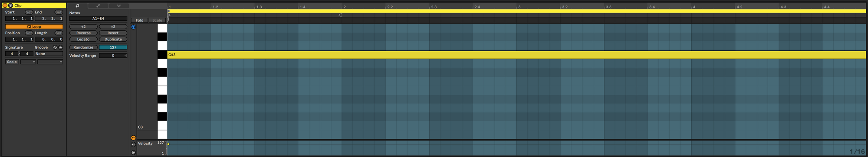The image size is (868, 157).
Task: Toggle the clip activator circle beside Clip
Action: pos(5,6)
